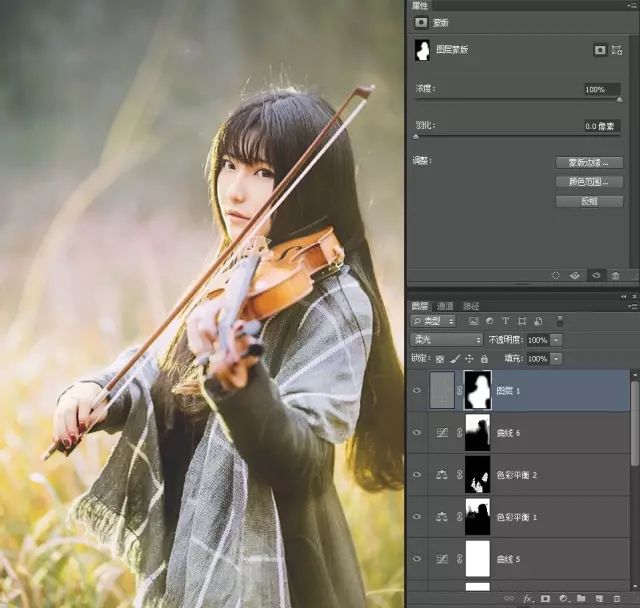
Task: Switch to the 通道 tab
Action: click(x=445, y=305)
